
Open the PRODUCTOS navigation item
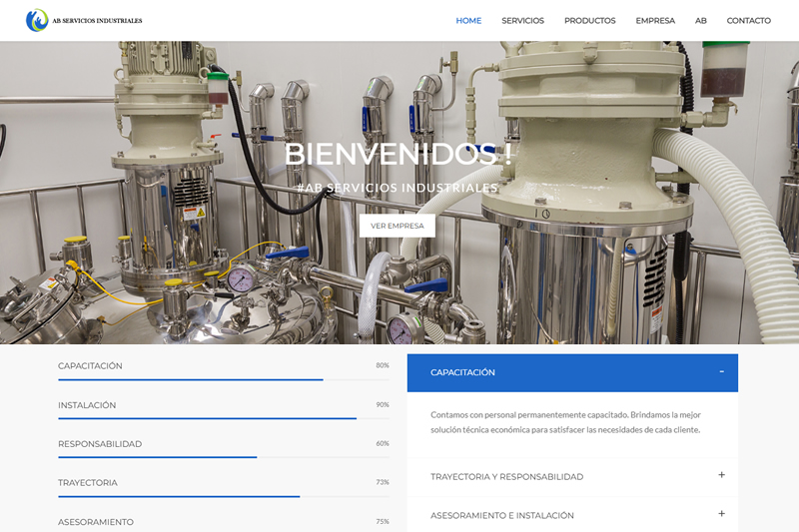[589, 21]
